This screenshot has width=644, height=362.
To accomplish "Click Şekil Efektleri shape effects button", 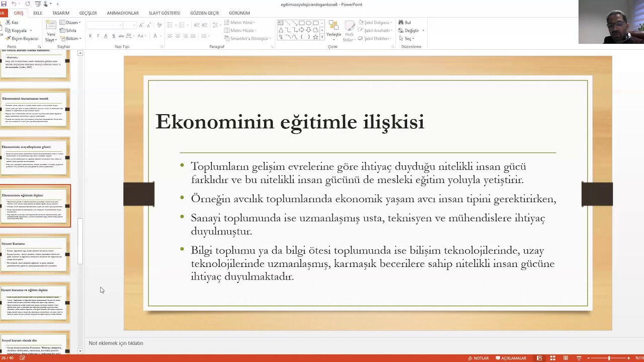I will [x=374, y=39].
